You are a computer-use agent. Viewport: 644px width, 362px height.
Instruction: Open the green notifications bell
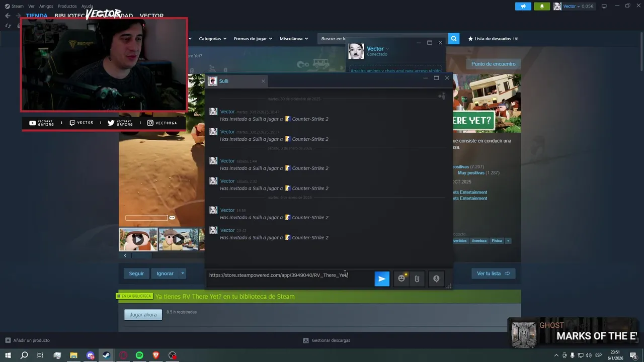[x=542, y=6]
